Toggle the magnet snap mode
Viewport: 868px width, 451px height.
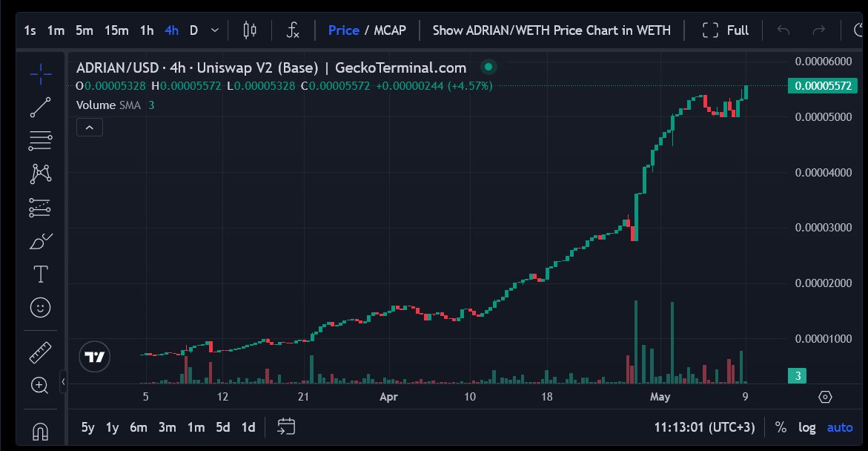[x=41, y=431]
